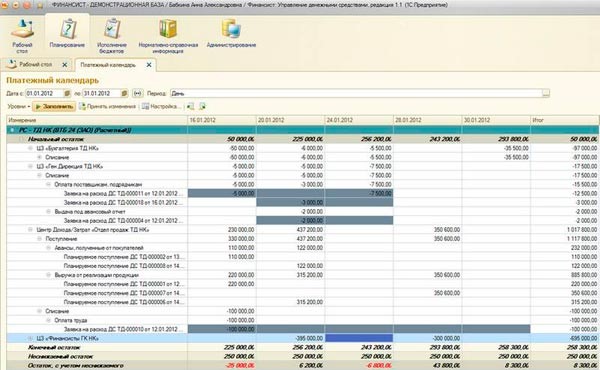Edit the start date field 01.01.2012
Screen dimensions: 600x370
44,93
